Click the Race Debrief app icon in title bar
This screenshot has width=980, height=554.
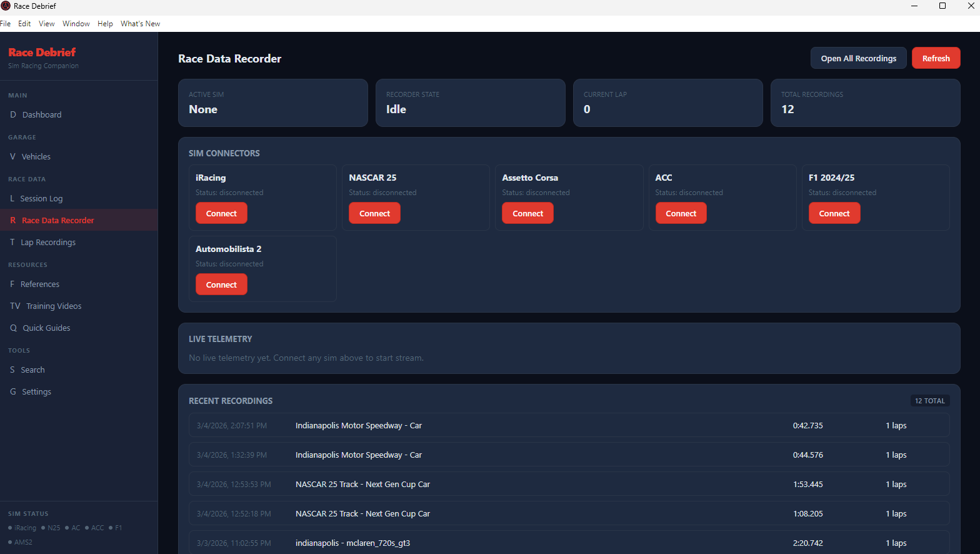[x=6, y=6]
